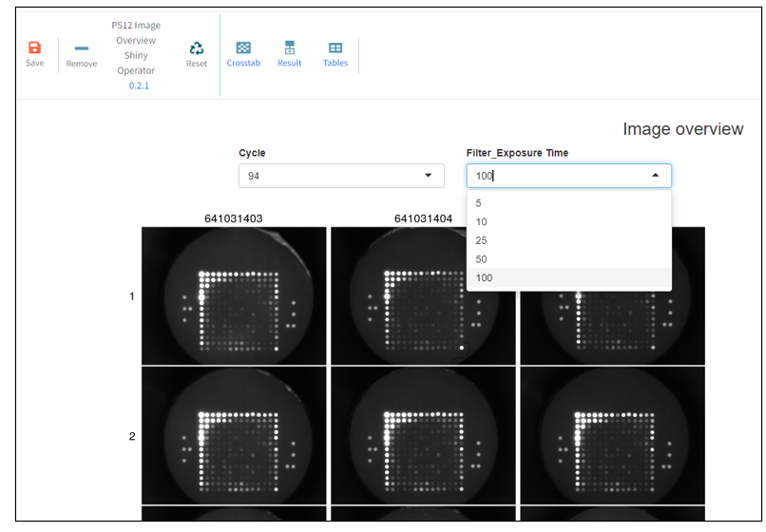Click array image 641031403 row 2
The width and height of the screenshot is (766, 532).
(234, 436)
